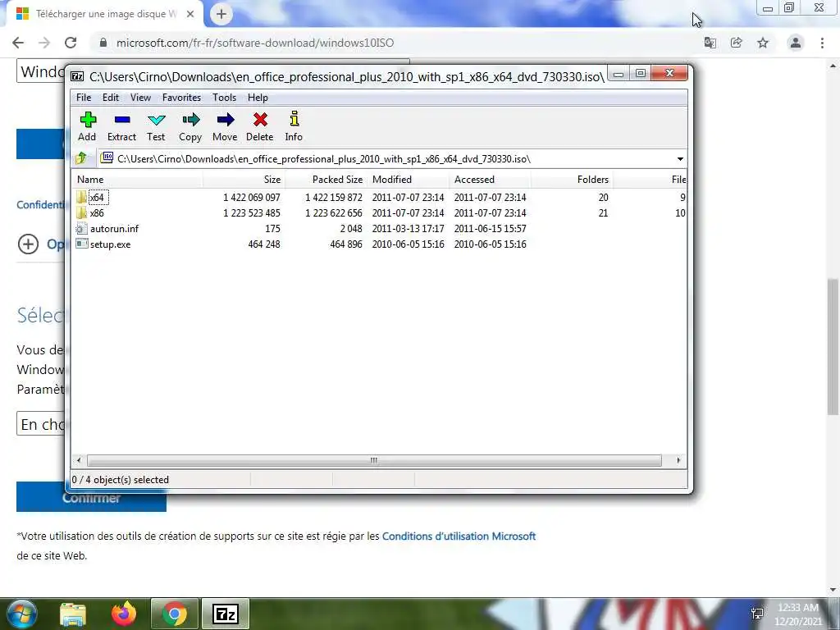Screen dimensions: 840x630
Task: Open the Help menu in 7-Zip
Action: [x=258, y=98]
